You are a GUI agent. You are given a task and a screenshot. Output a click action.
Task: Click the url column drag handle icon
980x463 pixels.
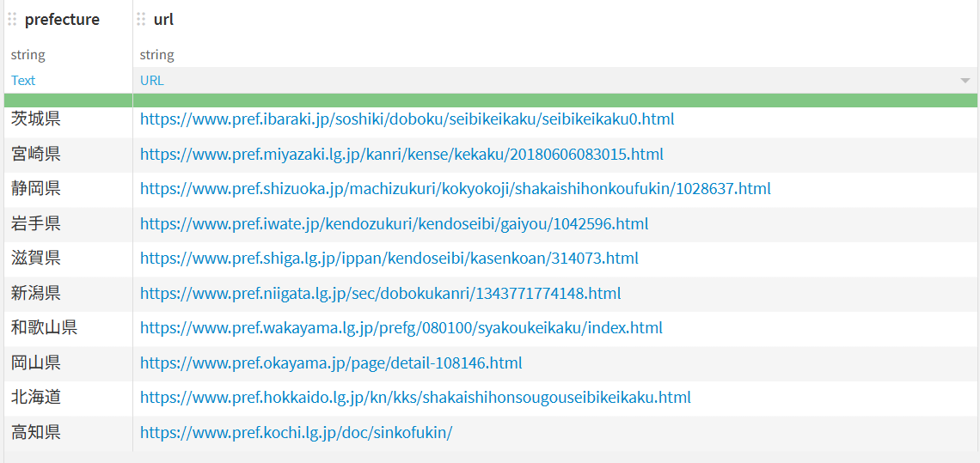pos(141,20)
